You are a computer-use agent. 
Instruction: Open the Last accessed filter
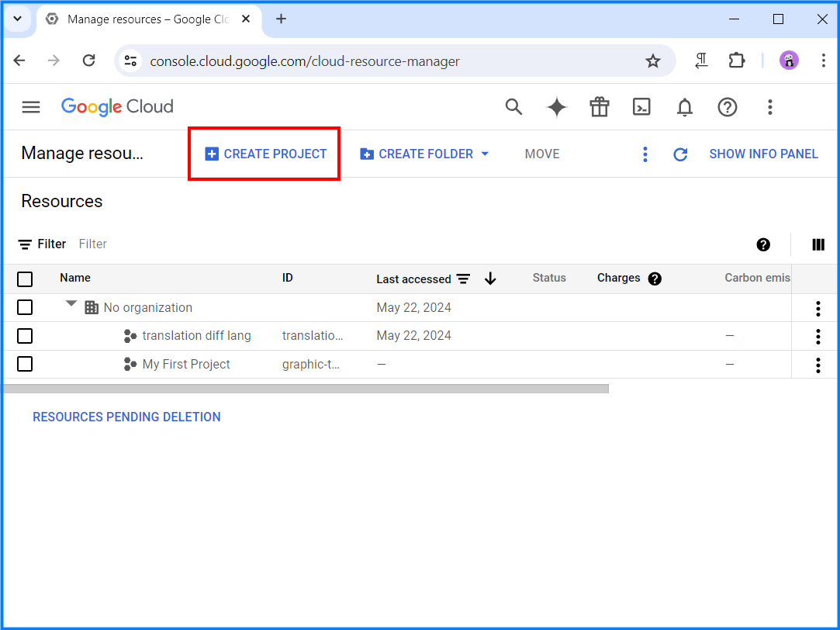pyautogui.click(x=463, y=279)
